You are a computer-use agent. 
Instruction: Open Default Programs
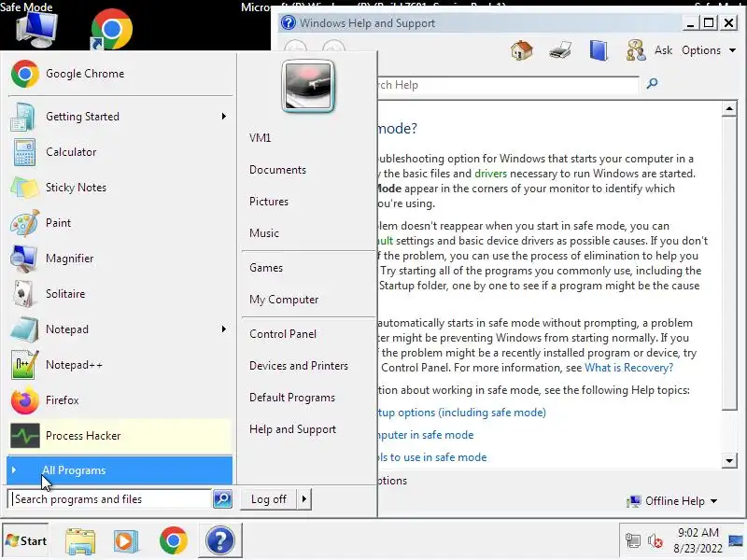coord(292,398)
